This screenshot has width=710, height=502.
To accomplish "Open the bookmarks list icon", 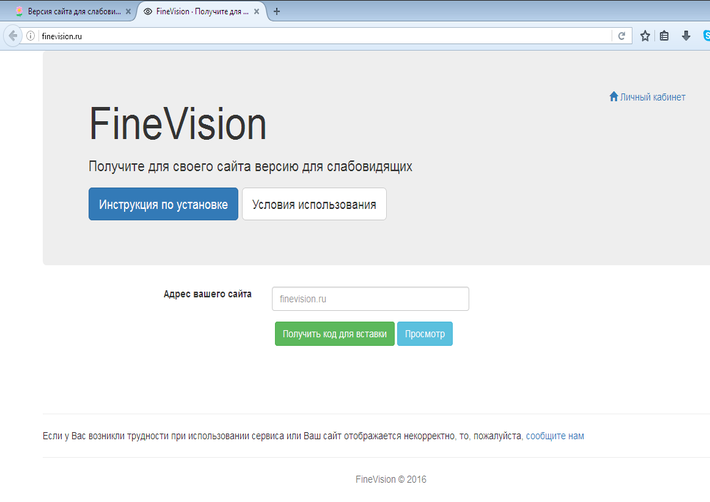I will pos(664,36).
